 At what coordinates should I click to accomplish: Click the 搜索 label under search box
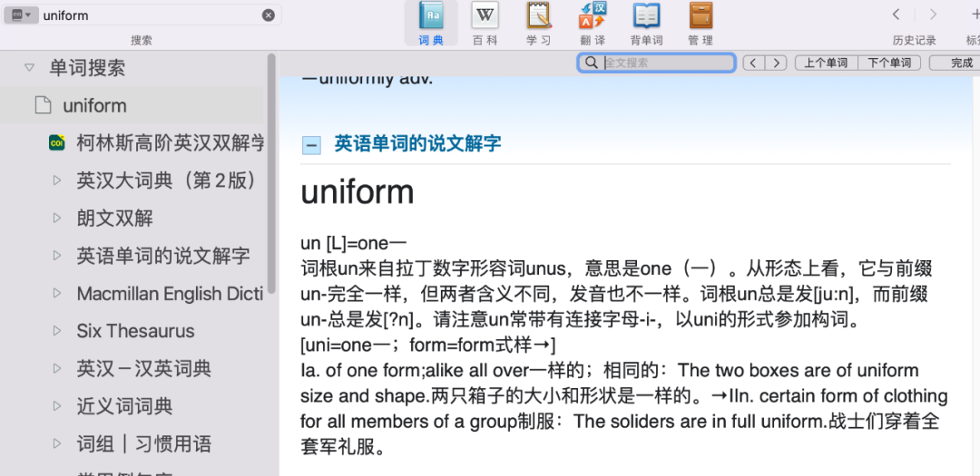(x=142, y=41)
